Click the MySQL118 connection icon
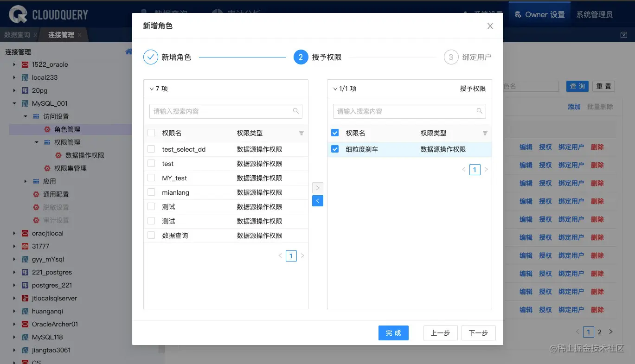Viewport: 635px width, 364px height. [25, 337]
